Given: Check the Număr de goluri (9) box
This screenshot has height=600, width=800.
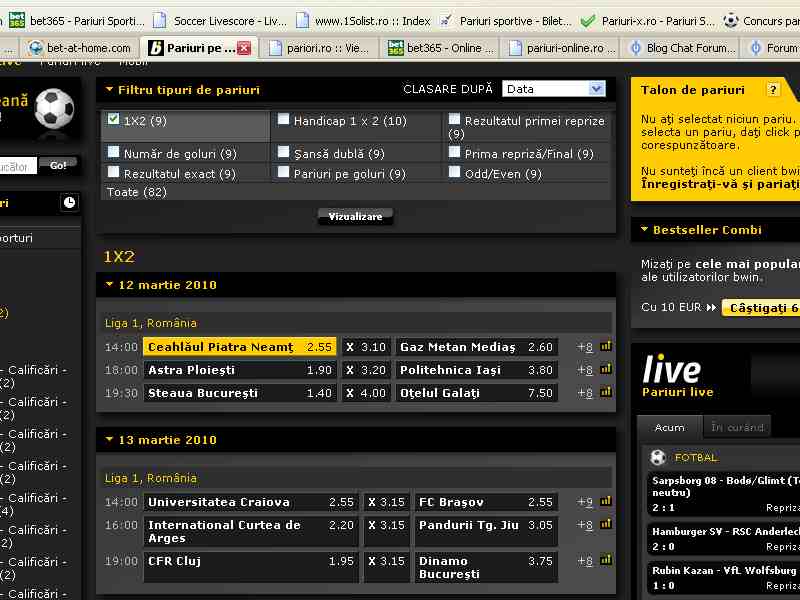Looking at the screenshot, I should [113, 152].
